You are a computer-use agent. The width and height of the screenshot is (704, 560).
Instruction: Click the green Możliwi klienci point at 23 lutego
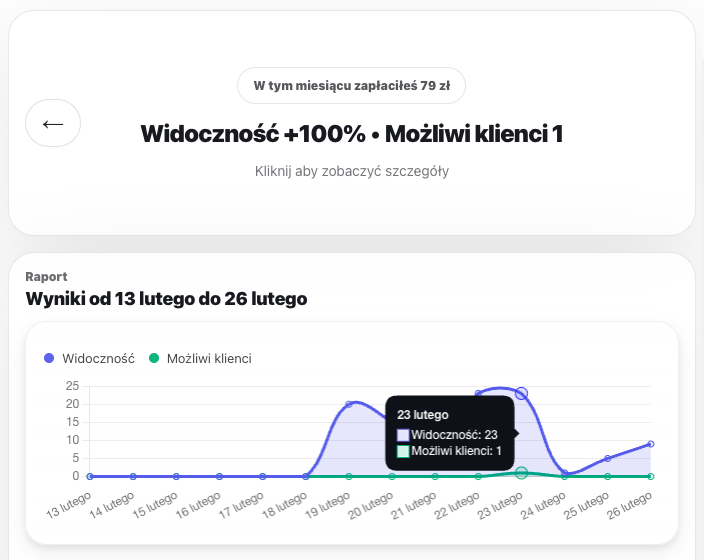pyautogui.click(x=521, y=472)
